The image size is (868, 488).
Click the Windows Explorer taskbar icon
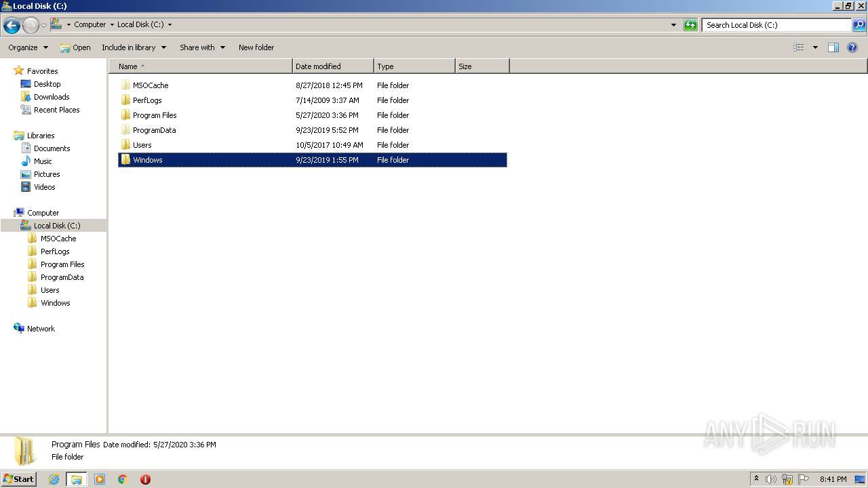tap(77, 479)
